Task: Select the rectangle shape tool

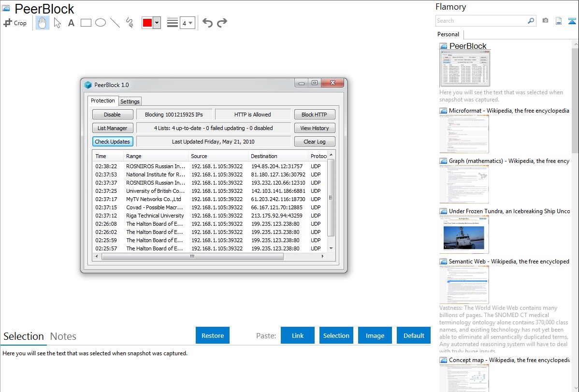Action: [x=86, y=23]
